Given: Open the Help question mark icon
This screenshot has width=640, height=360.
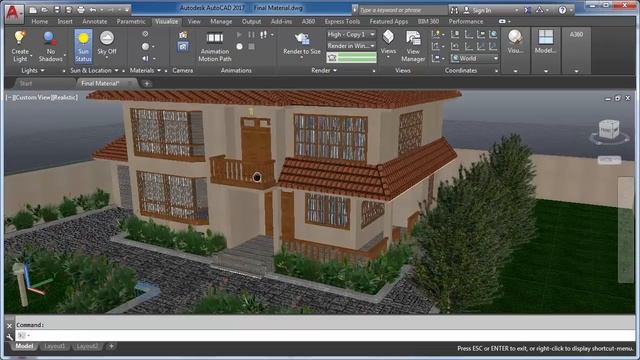Looking at the screenshot, I should [x=562, y=10].
